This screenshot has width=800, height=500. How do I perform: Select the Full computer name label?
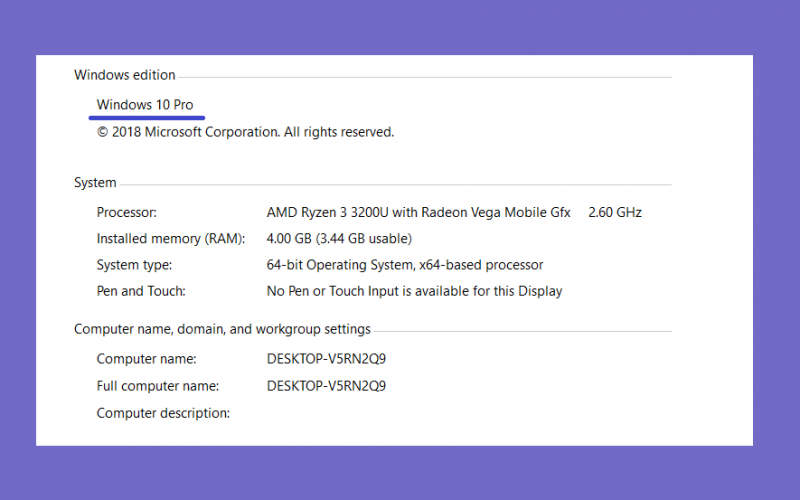158,386
